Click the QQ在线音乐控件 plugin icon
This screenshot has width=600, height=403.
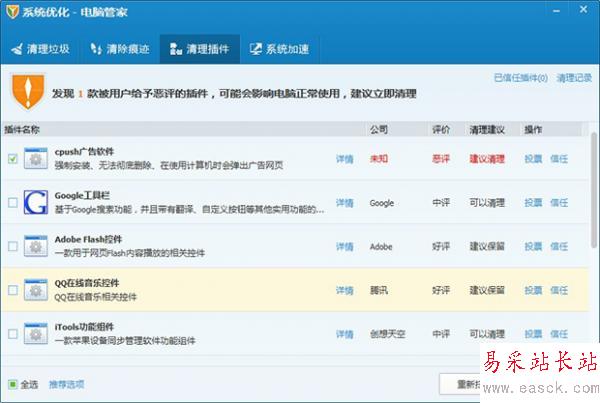coord(36,290)
